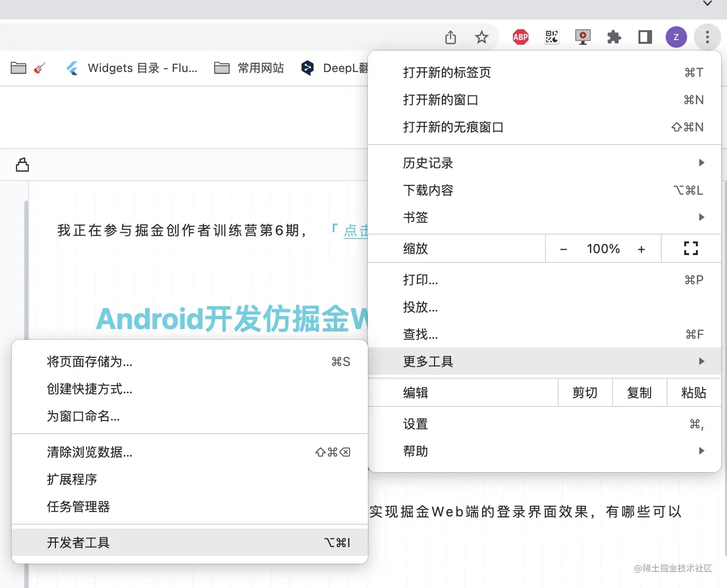Screen dimensions: 727x588
Task: Click the tab list chevron at top right
Action: (708, 3)
